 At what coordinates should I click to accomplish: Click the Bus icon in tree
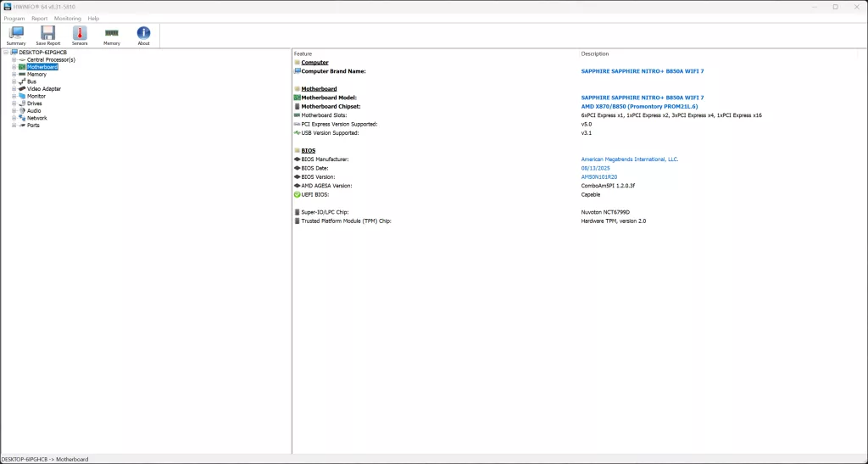[22, 81]
